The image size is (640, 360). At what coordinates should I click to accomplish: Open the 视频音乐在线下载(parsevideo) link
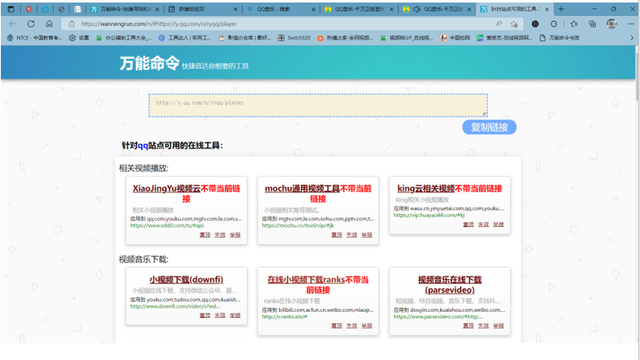[x=450, y=284]
